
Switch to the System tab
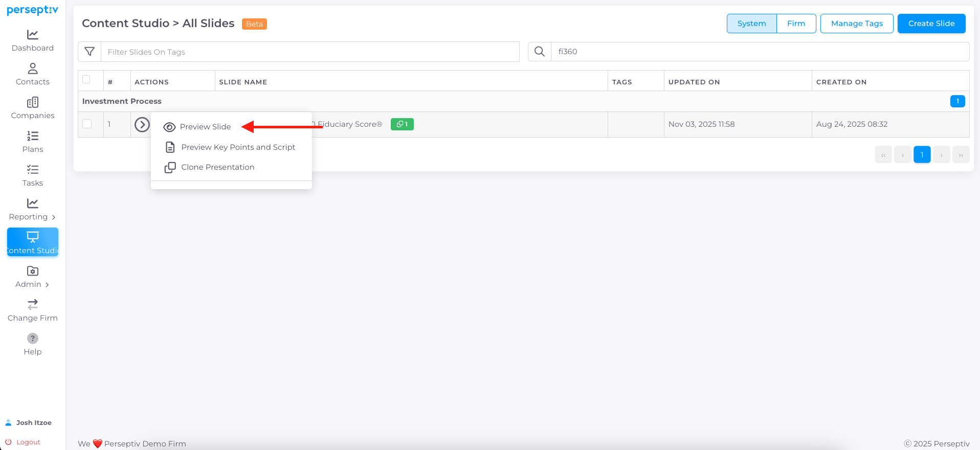point(751,24)
